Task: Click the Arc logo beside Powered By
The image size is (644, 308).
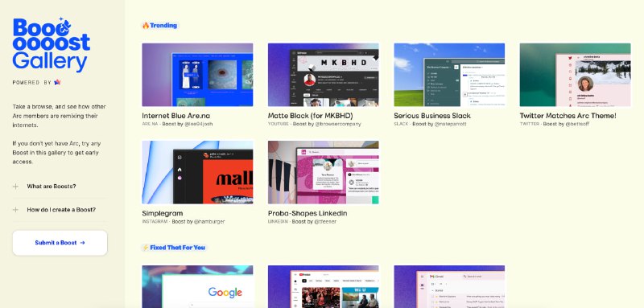Action: pos(57,82)
